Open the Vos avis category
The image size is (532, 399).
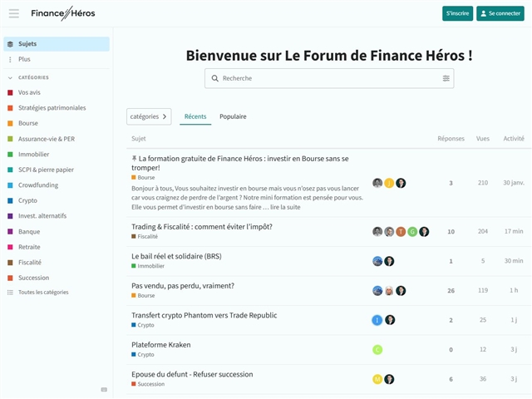point(29,92)
